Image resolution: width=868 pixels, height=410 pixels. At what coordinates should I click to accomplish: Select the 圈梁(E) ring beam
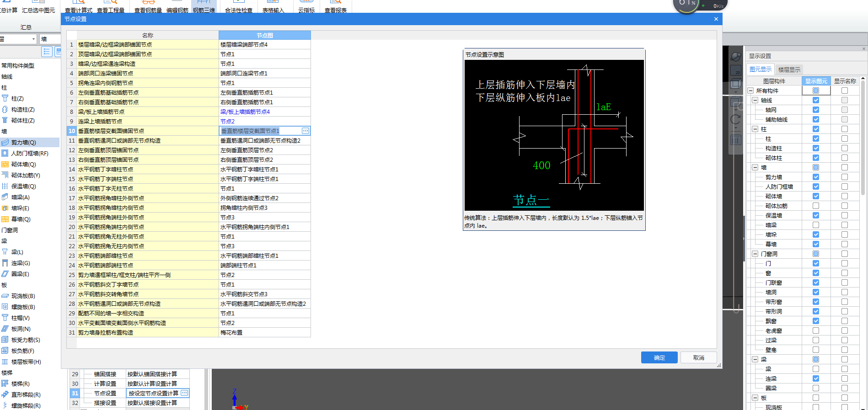point(20,274)
